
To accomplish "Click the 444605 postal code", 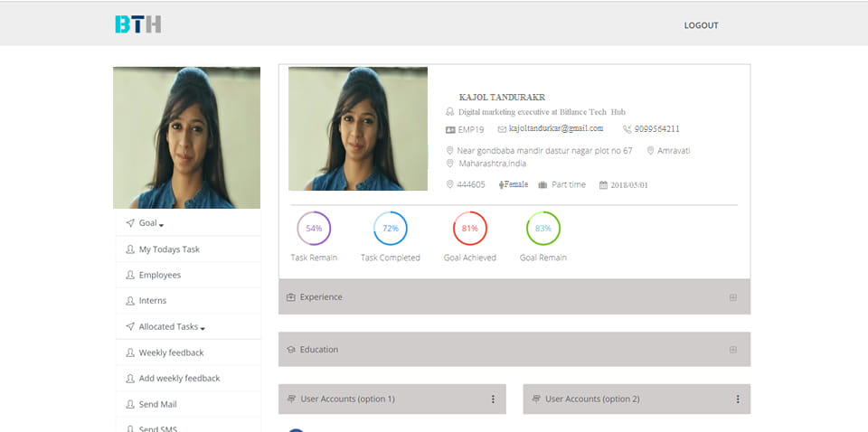I will pyautogui.click(x=471, y=184).
